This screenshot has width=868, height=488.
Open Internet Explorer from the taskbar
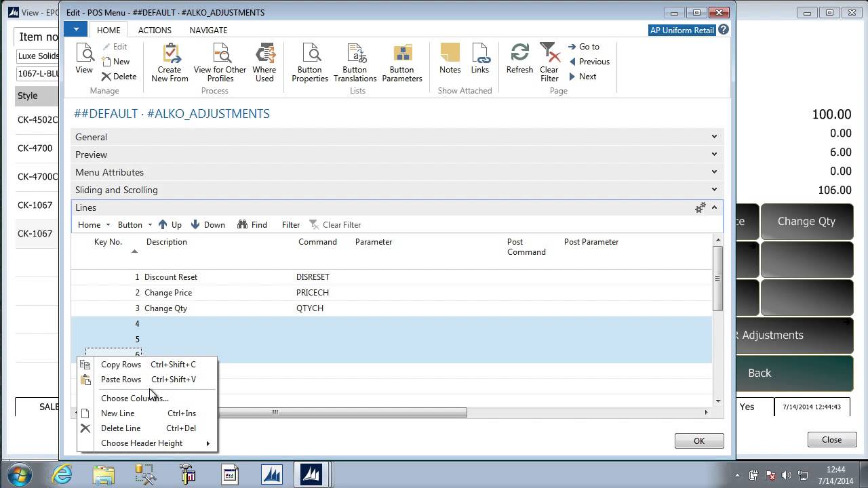(x=62, y=474)
